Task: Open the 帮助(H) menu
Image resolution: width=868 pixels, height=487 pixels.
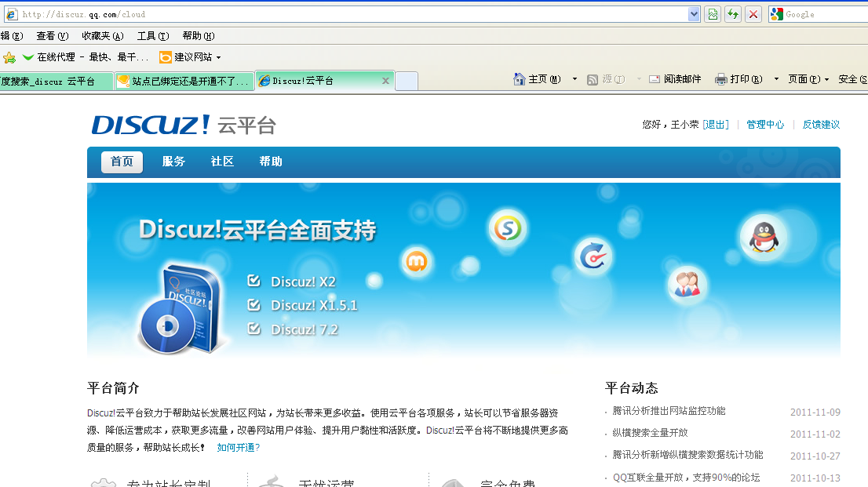Action: point(199,36)
